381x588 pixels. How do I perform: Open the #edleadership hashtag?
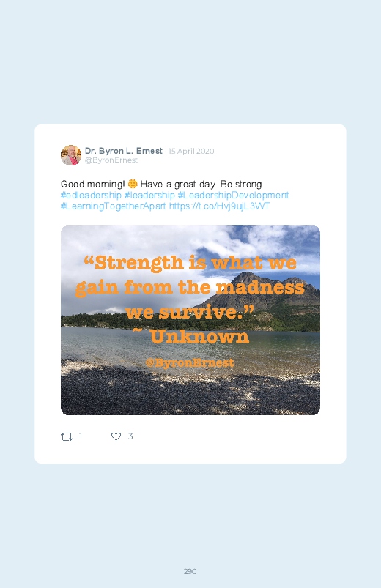pos(91,196)
